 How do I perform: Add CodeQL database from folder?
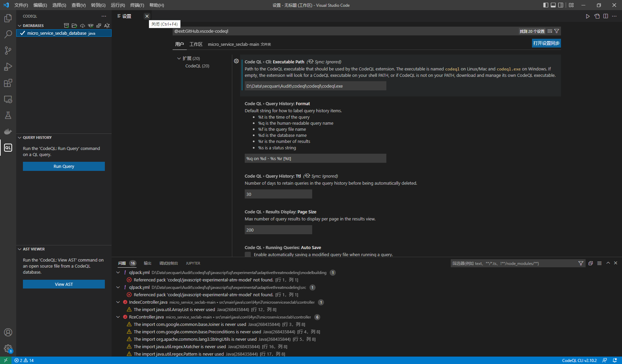[75, 26]
